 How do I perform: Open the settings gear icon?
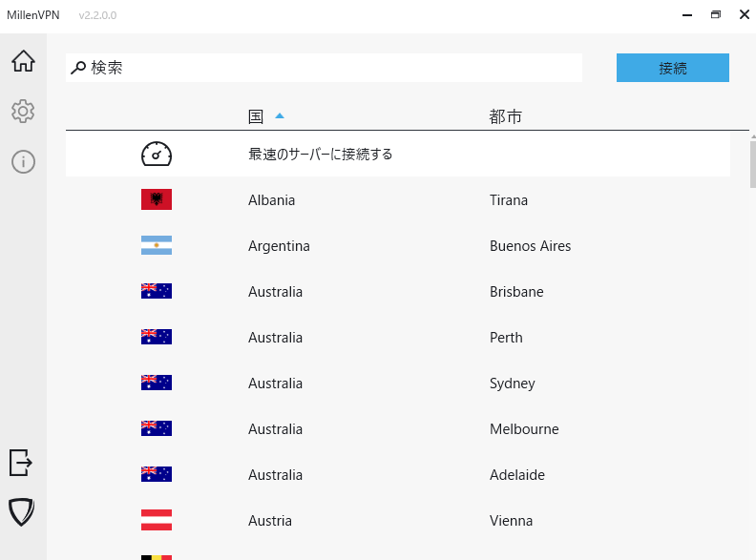click(23, 112)
